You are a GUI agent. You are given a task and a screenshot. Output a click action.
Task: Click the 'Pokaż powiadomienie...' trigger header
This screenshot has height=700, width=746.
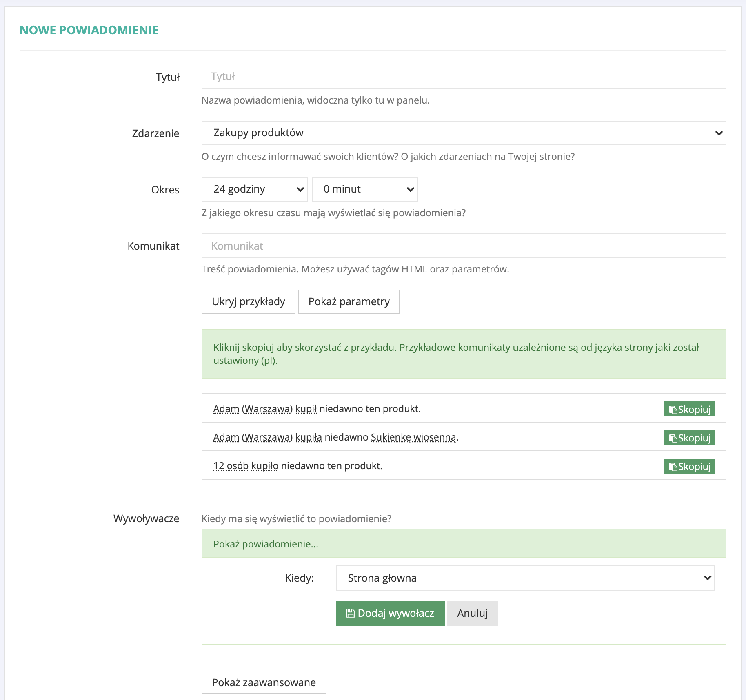[266, 544]
